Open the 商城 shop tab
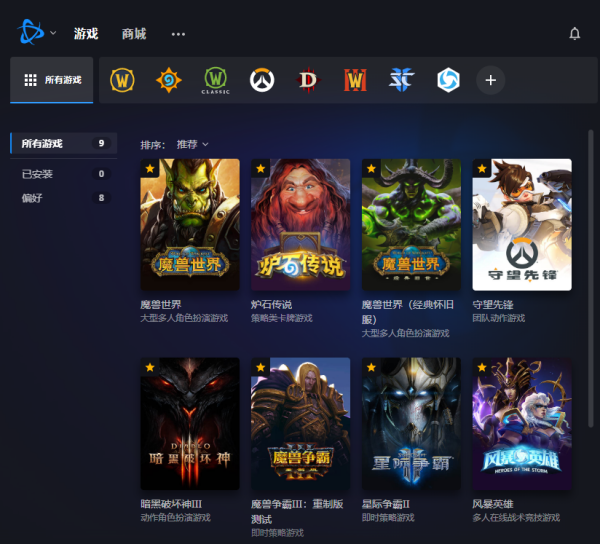 tap(134, 34)
